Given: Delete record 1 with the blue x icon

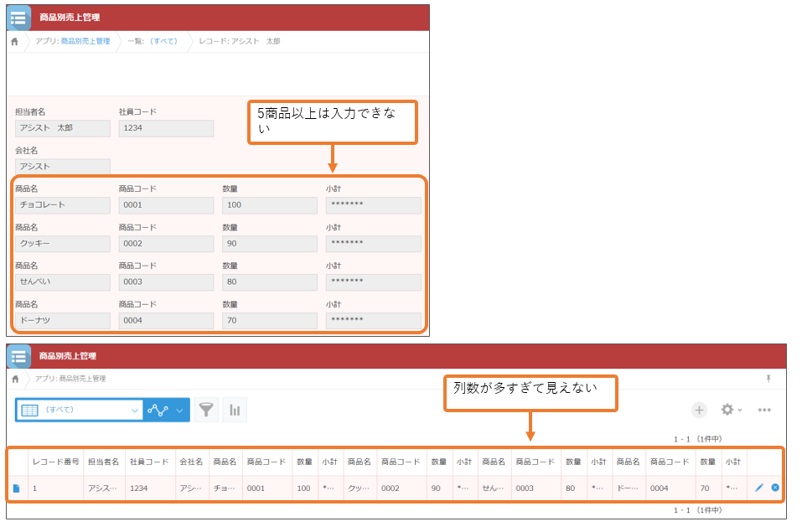Looking at the screenshot, I should [775, 488].
